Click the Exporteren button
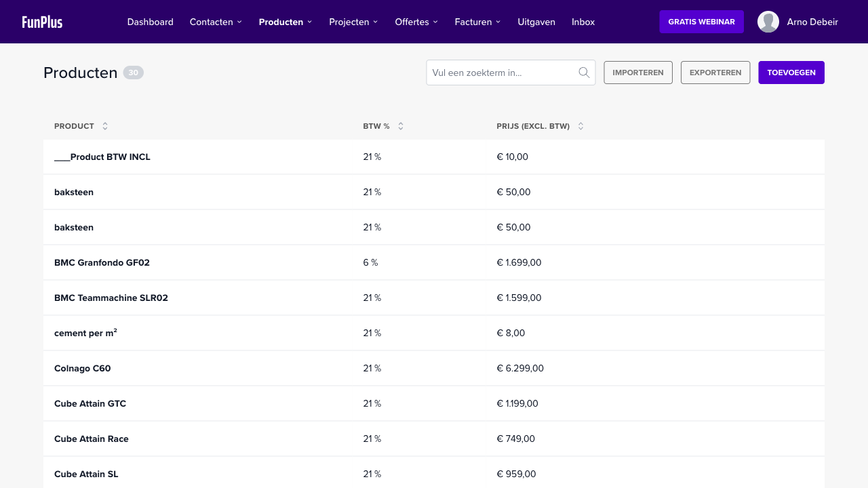868x488 pixels. pos(715,73)
